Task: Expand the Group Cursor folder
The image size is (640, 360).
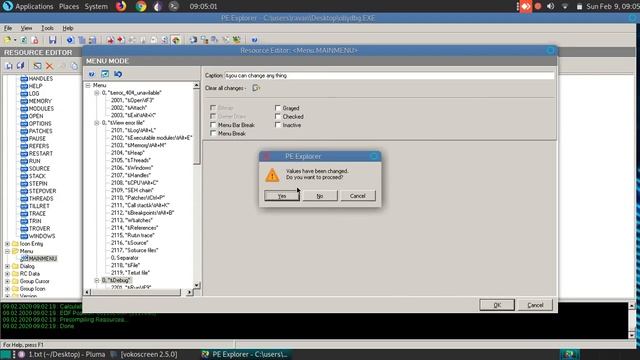Action: pyautogui.click(x=7, y=281)
